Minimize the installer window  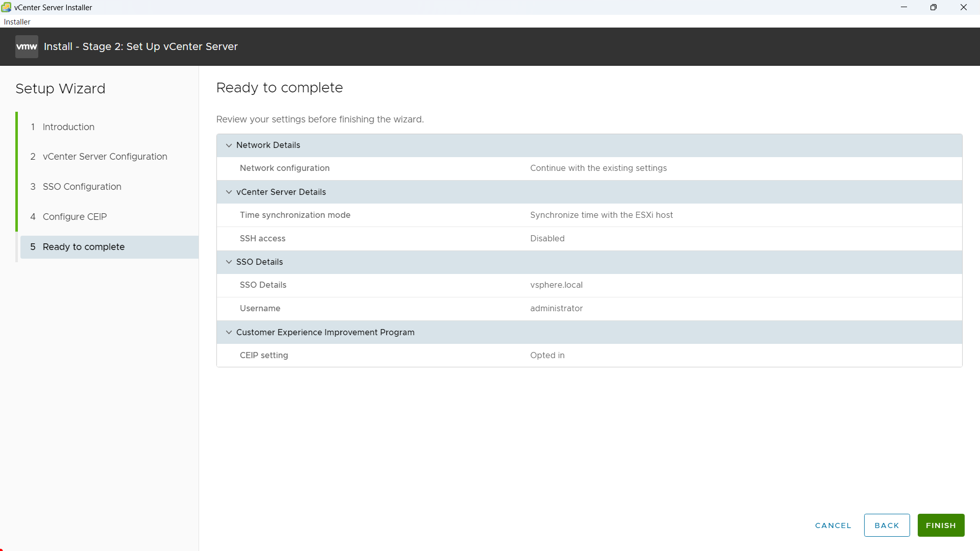(903, 7)
